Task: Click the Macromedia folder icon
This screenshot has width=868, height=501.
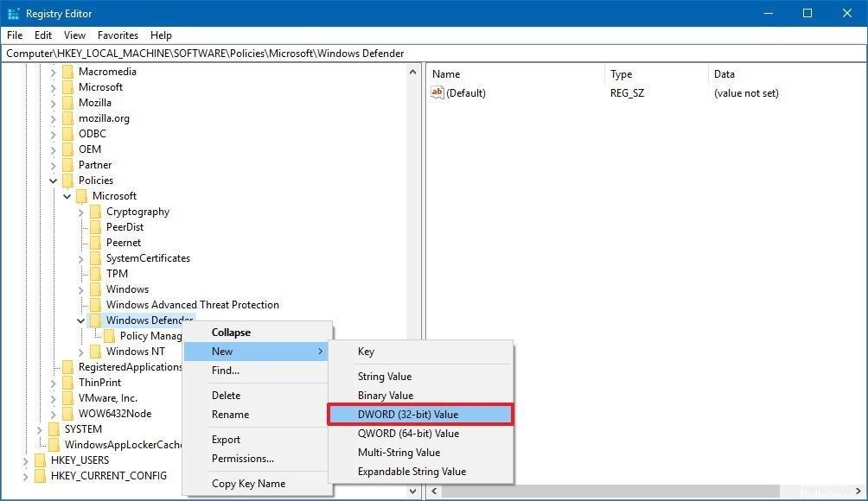Action: [x=67, y=72]
